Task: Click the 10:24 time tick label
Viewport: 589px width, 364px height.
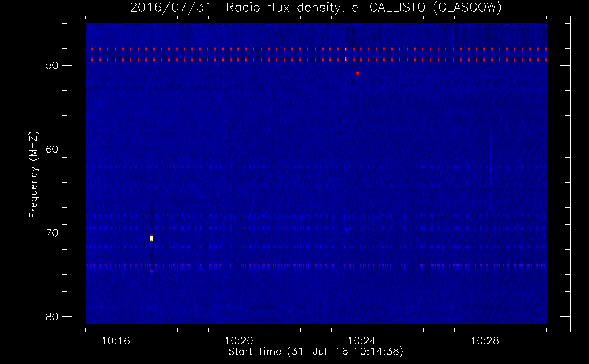Action: (362, 341)
